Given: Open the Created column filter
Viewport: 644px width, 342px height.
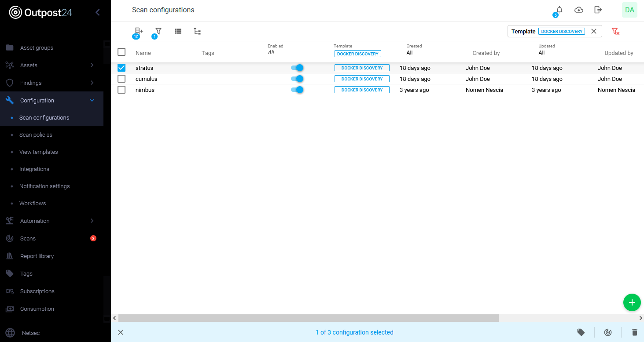Looking at the screenshot, I should (x=414, y=50).
